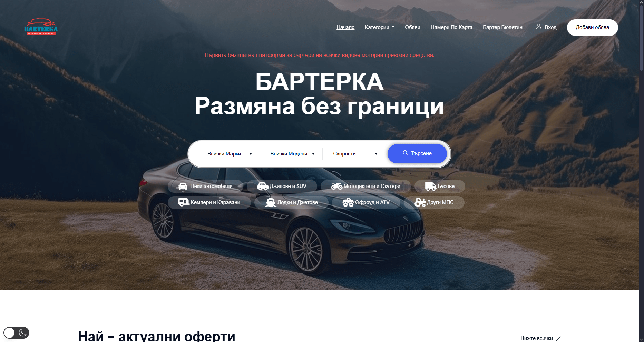Open the Вижте всички link
Screen dimensions: 644x342
click(541, 338)
